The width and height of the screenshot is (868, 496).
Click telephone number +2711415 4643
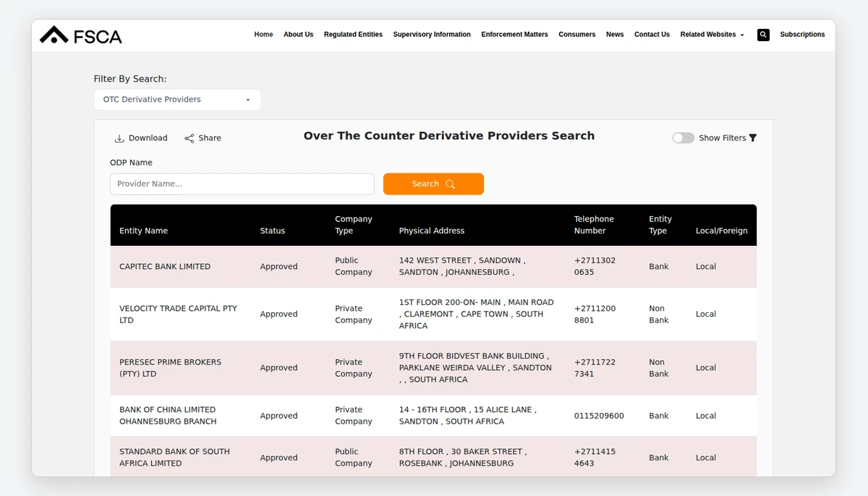coord(595,458)
